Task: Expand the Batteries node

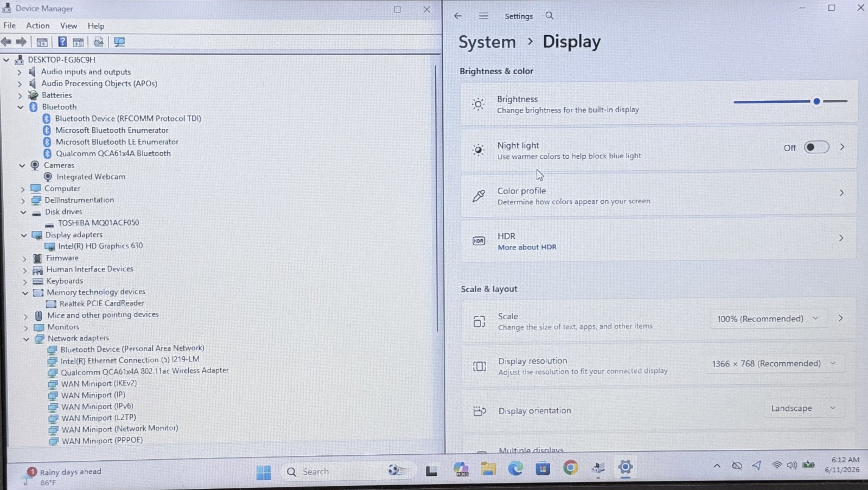Action: coord(20,95)
